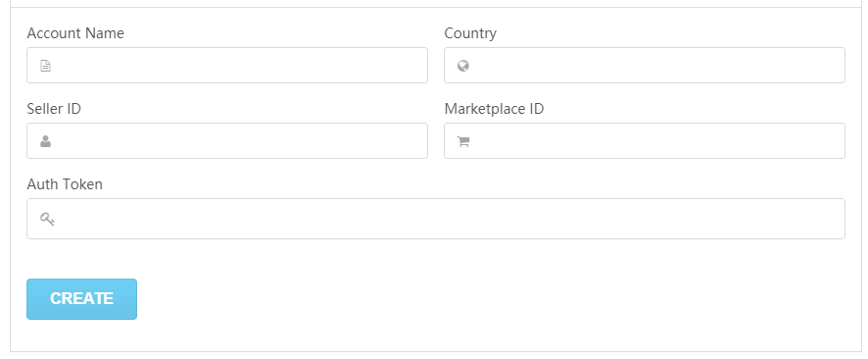This screenshot has width=868, height=359.
Task: Click the Country label text
Action: coord(470,33)
